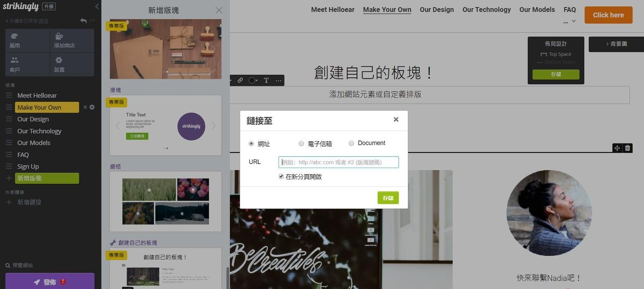The image size is (644, 289).
Task: Click the gear icon beside Make Your Own
Action: click(92, 107)
